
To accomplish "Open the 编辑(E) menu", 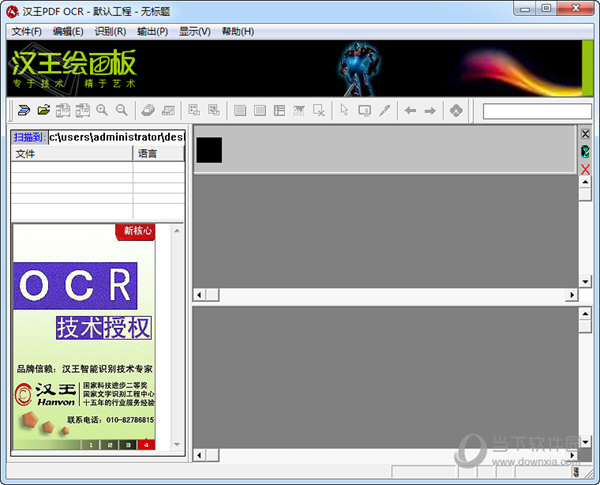I will (68, 31).
